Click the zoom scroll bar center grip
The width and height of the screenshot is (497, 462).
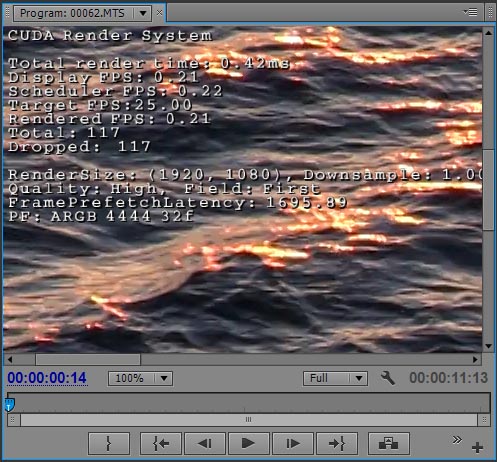248,420
